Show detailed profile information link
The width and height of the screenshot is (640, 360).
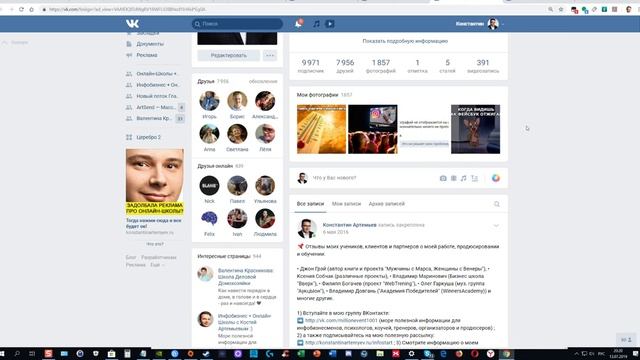405,41
